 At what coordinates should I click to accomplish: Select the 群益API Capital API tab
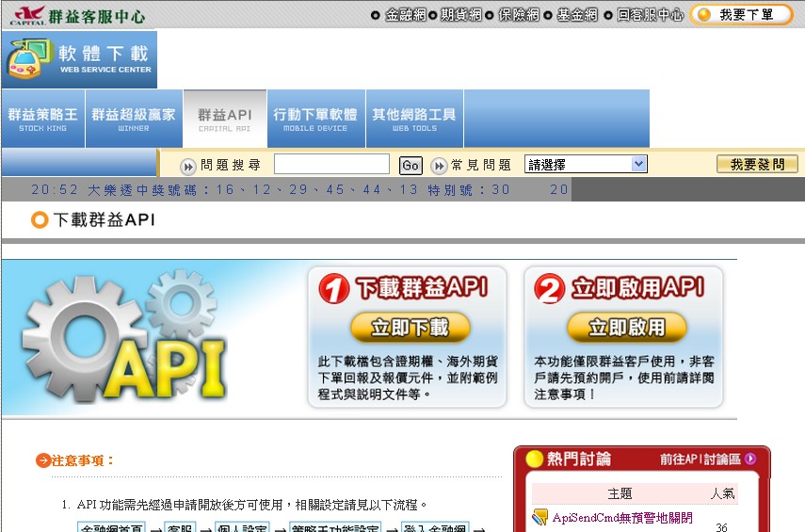tap(225, 119)
